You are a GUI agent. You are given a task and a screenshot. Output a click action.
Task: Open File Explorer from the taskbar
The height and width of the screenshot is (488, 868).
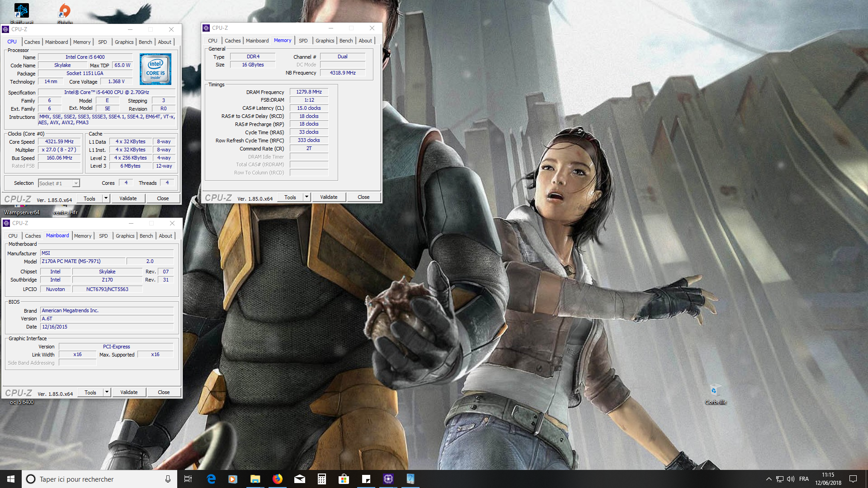coord(255,479)
